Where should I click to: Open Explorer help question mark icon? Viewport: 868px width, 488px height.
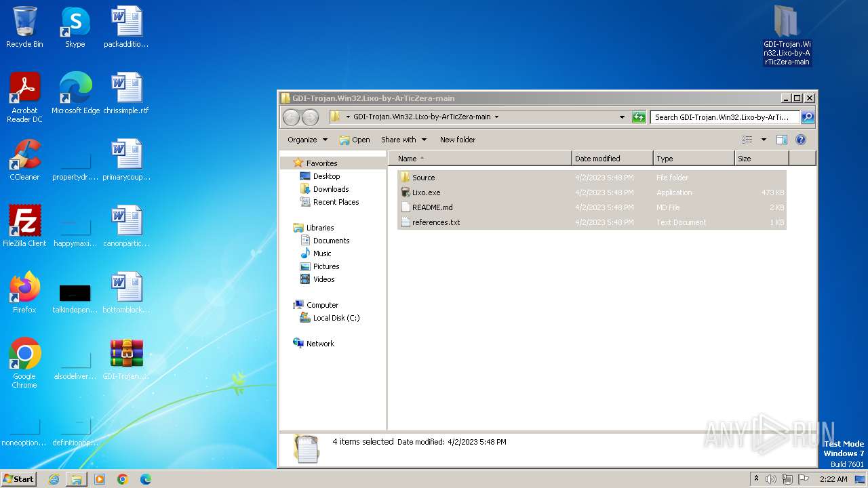[800, 140]
